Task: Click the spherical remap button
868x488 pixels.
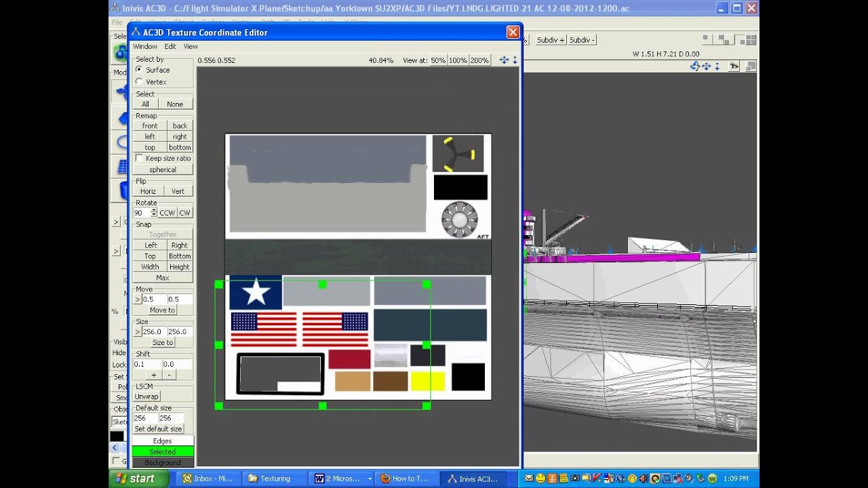Action: click(163, 170)
